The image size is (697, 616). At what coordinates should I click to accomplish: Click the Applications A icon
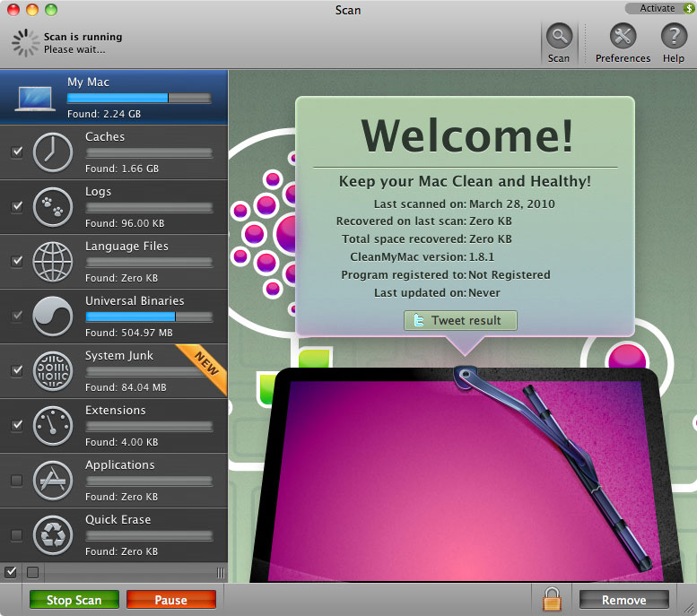click(x=52, y=480)
